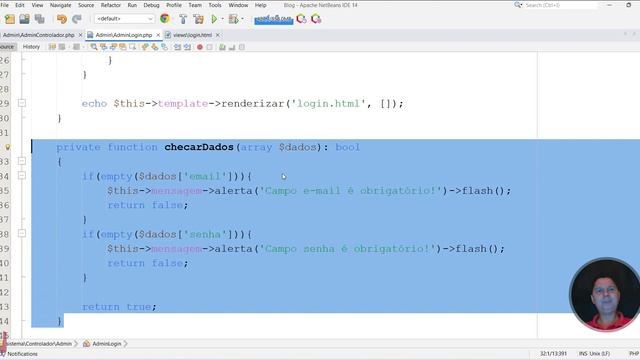This screenshot has width=640, height=360.
Task: Click the Redo arrow icon
Action: pyautogui.click(x=77, y=19)
